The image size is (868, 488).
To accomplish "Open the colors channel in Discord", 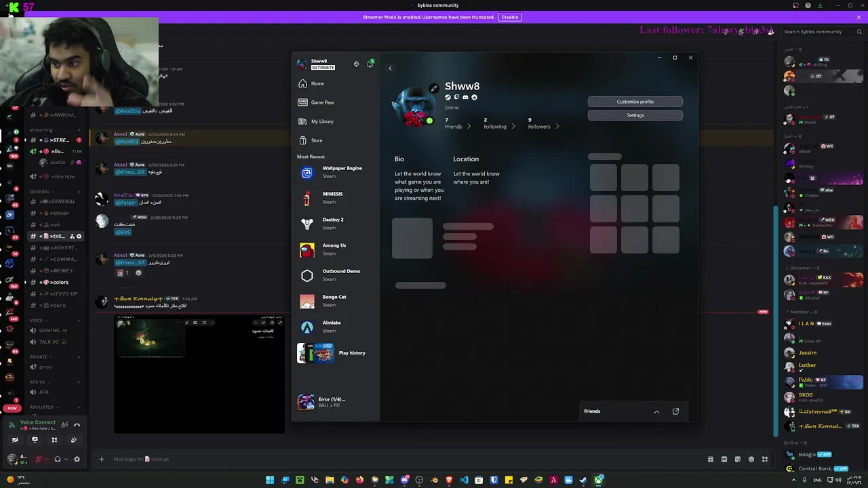I will (x=55, y=282).
